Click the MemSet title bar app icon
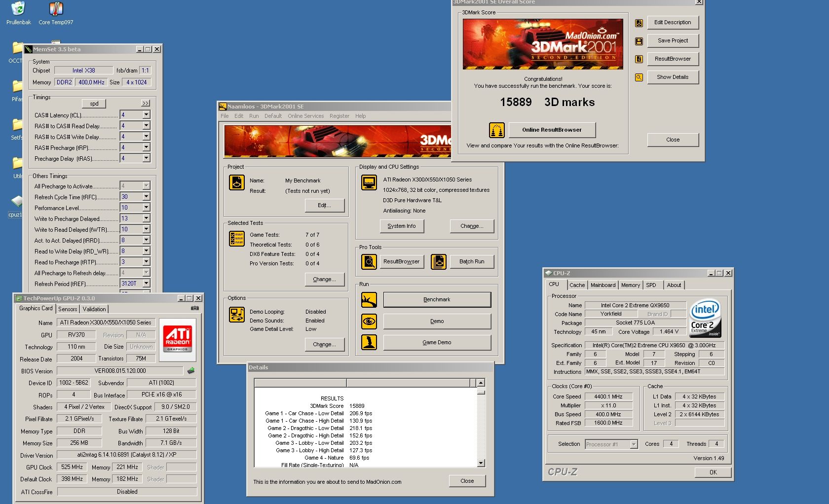829x504 pixels. point(29,49)
